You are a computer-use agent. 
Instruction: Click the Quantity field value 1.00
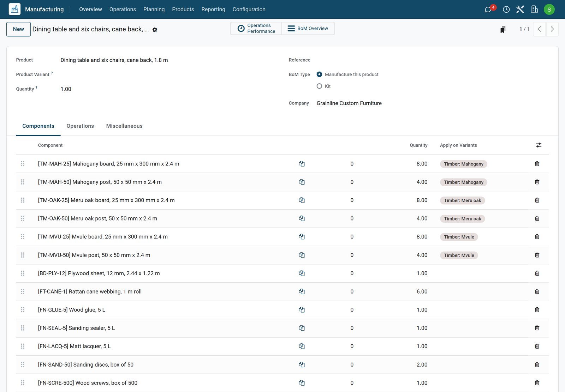(66, 89)
